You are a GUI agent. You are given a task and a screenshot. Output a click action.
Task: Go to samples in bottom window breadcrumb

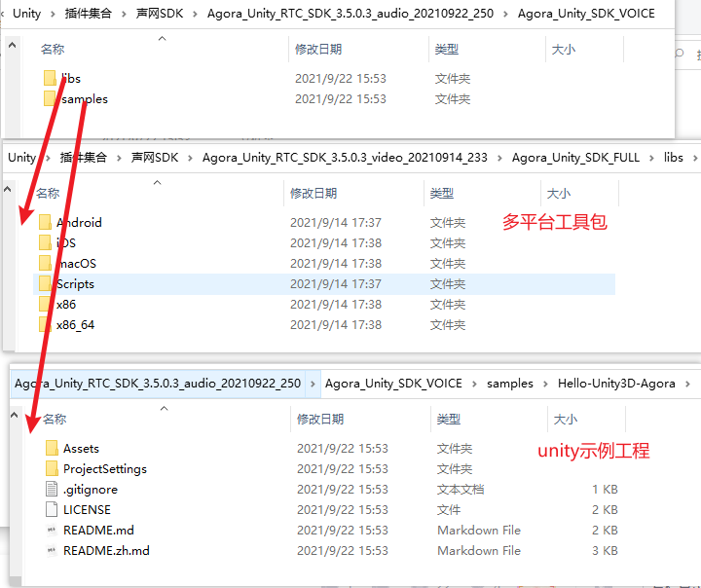pos(510,384)
